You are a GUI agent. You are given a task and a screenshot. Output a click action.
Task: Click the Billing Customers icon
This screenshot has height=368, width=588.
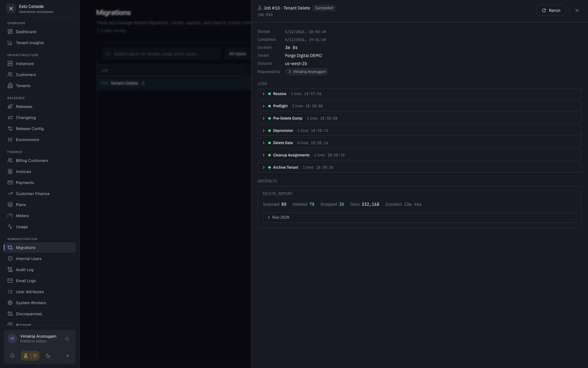(x=10, y=160)
